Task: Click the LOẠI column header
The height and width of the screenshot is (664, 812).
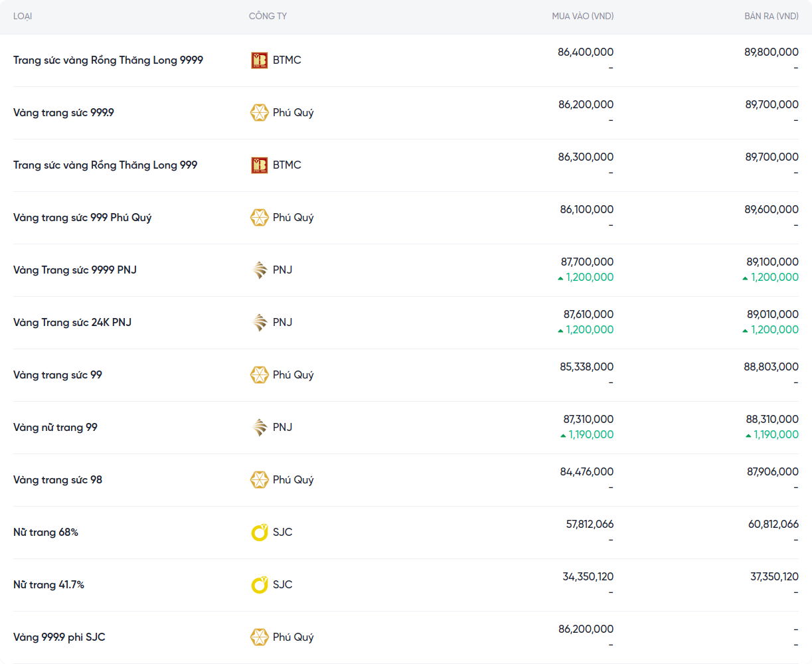Action: [x=23, y=16]
